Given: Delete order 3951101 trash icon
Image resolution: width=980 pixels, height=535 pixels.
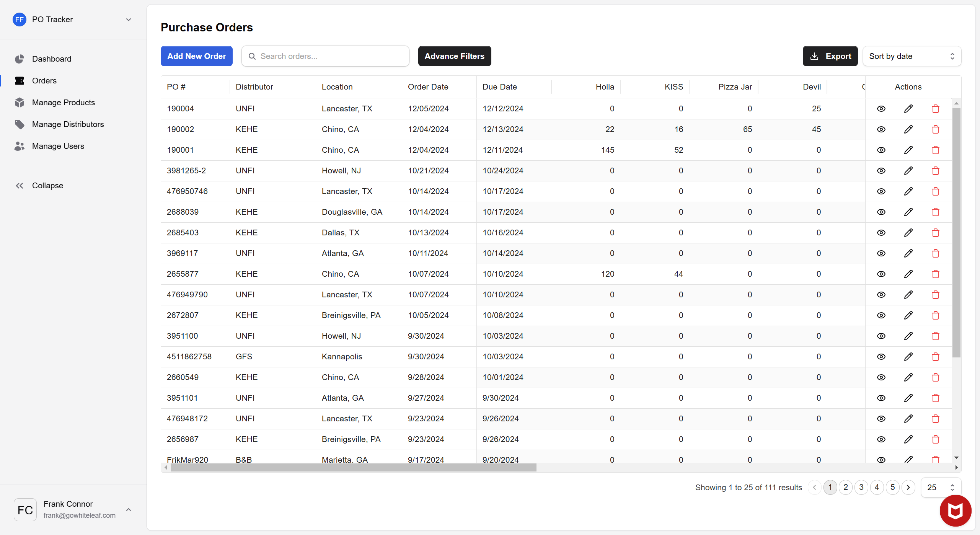Looking at the screenshot, I should 936,398.
